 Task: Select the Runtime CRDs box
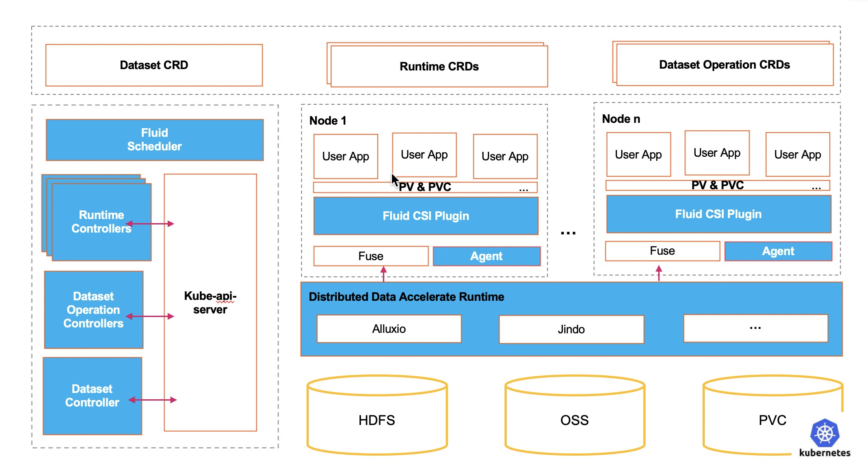coord(439,66)
